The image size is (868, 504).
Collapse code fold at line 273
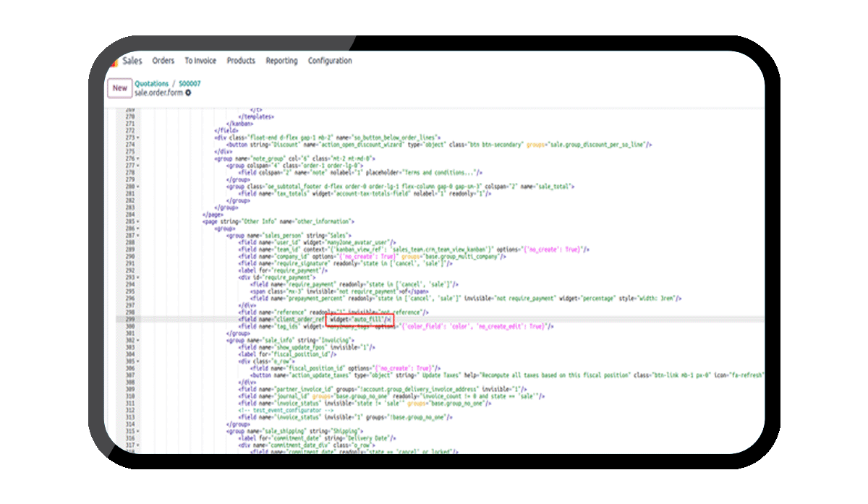coord(138,137)
